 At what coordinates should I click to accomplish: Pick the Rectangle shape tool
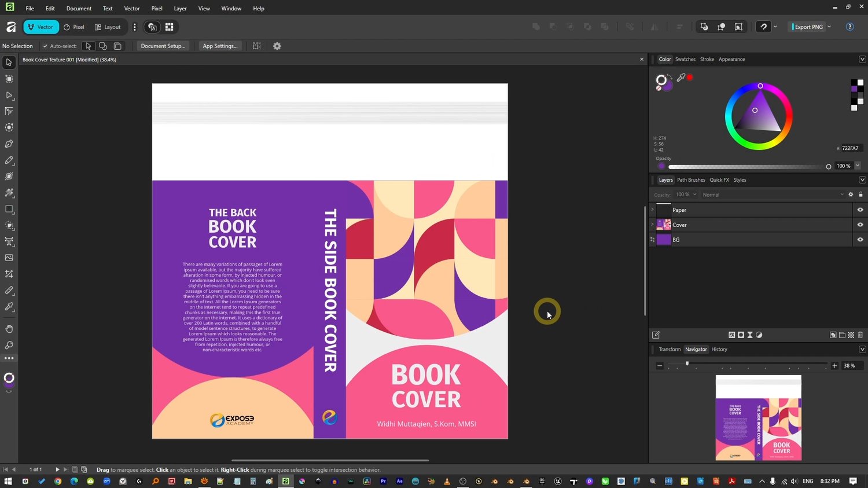[9, 209]
